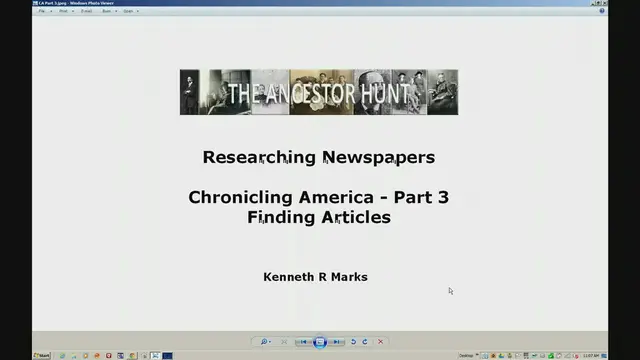Click the actual size button
The width and height of the screenshot is (640, 360).
click(284, 342)
